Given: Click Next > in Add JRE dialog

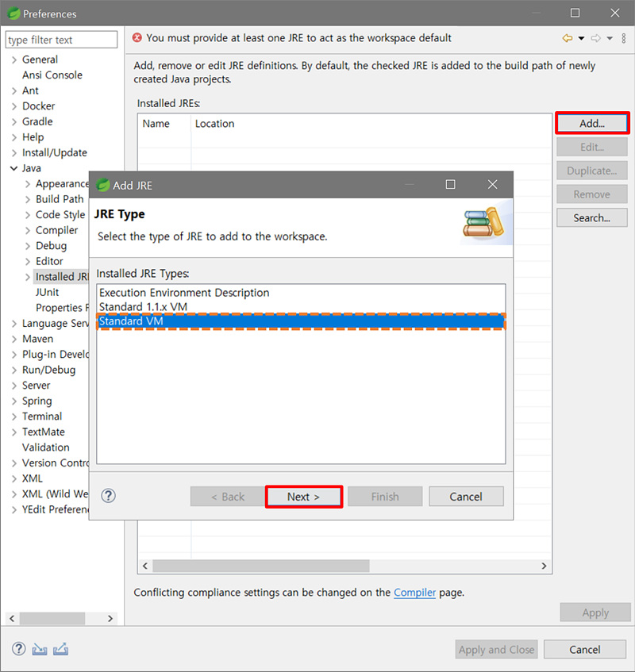Looking at the screenshot, I should pyautogui.click(x=303, y=497).
